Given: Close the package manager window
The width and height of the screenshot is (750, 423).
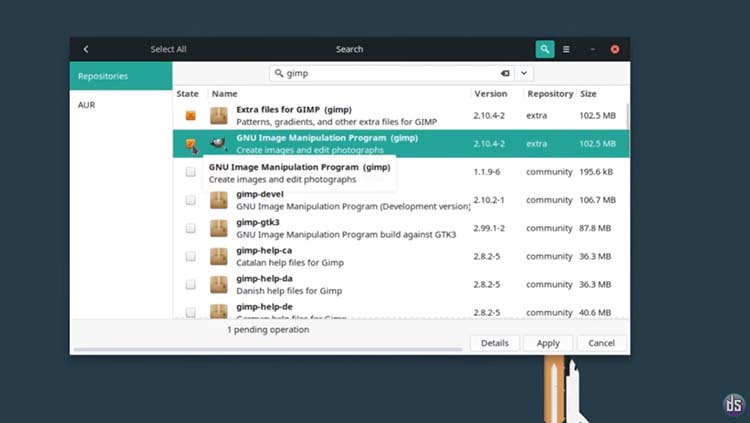Looking at the screenshot, I should [615, 49].
